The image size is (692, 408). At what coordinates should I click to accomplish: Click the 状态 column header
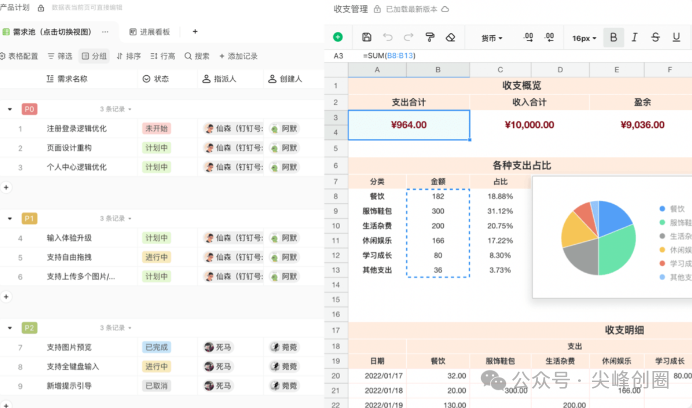[x=156, y=79]
